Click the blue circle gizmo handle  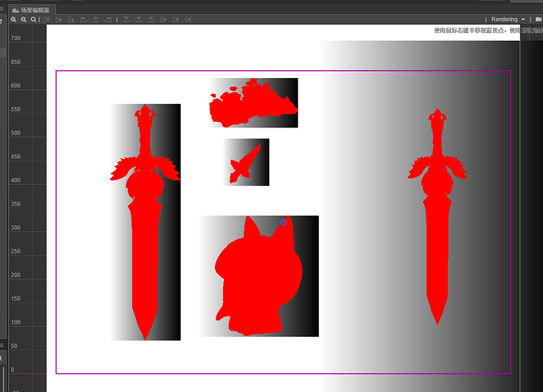tap(283, 222)
